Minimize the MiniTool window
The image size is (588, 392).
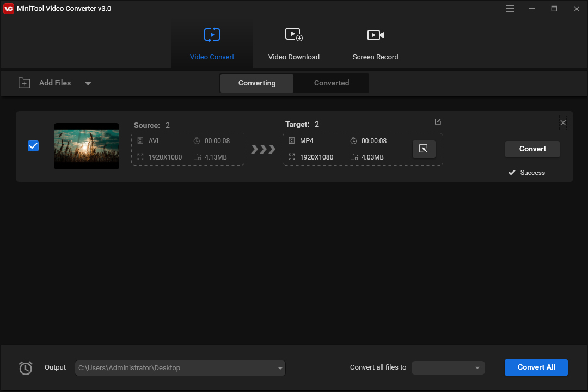click(531, 9)
